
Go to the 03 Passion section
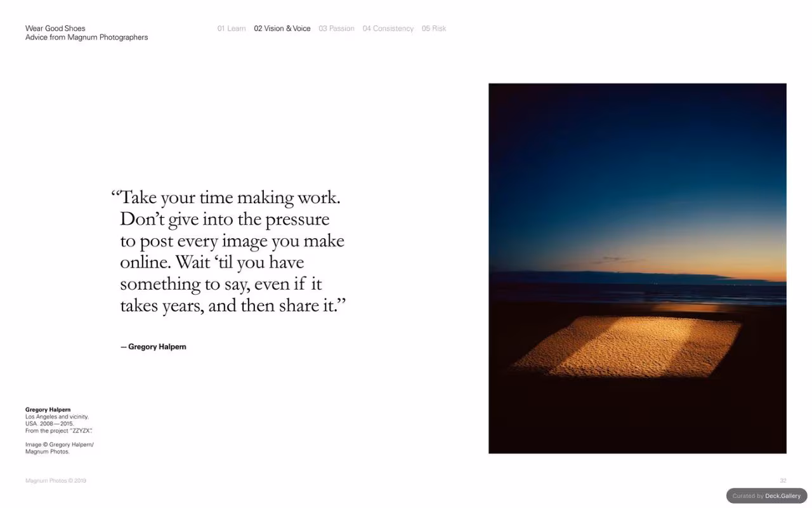336,29
